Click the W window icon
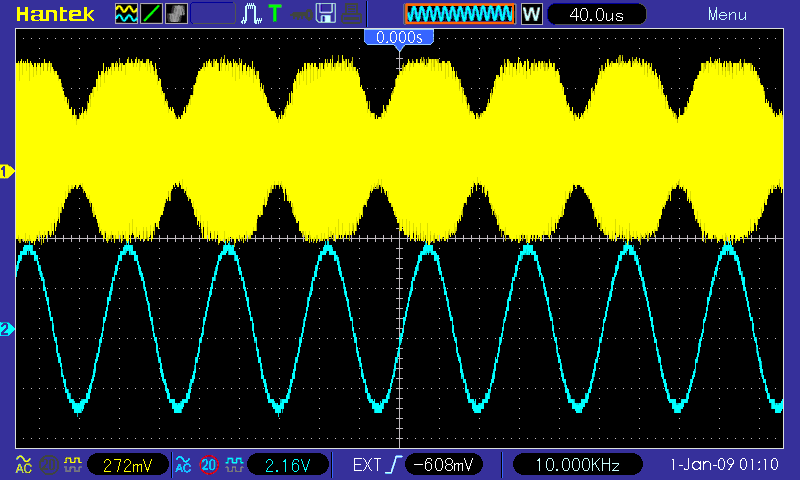 click(x=531, y=14)
